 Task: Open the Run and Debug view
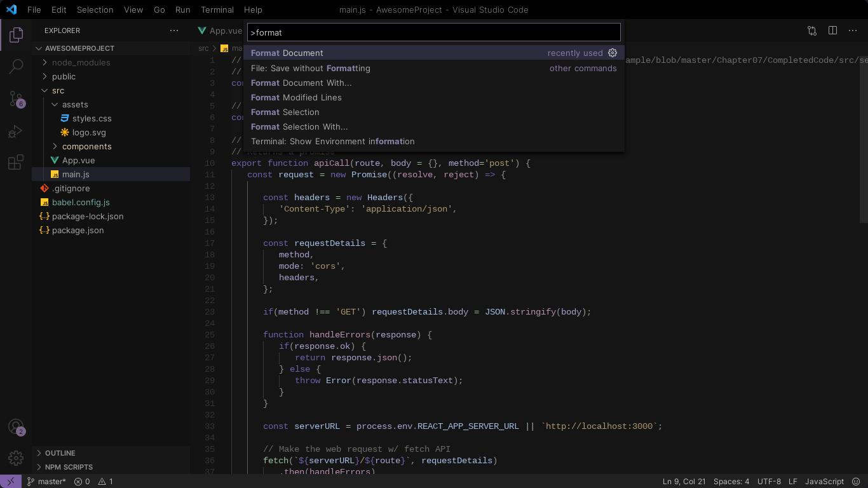pyautogui.click(x=16, y=131)
